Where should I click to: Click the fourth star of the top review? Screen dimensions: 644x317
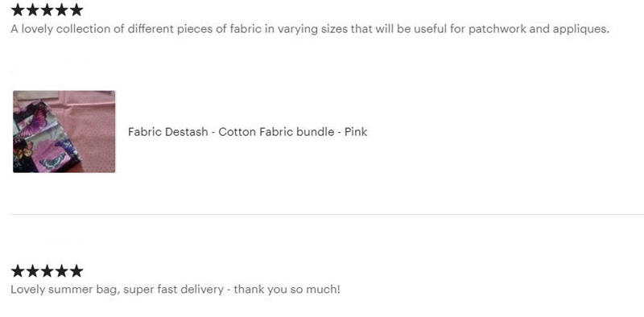coord(62,10)
